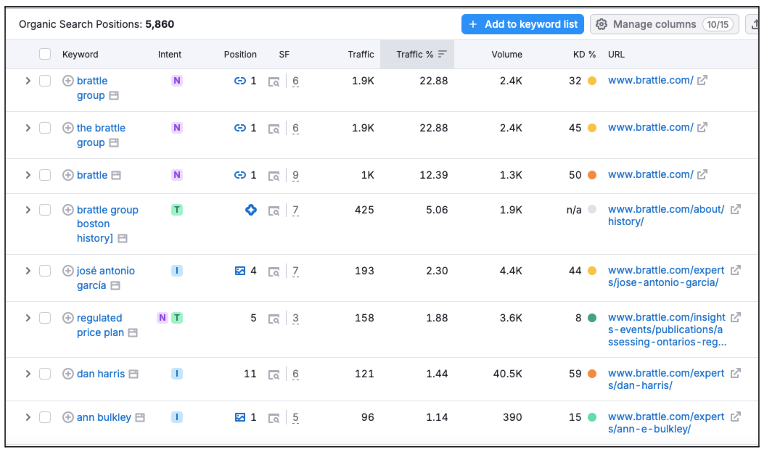Expand the 'brattle group' row details
763x450 pixels.
click(28, 81)
